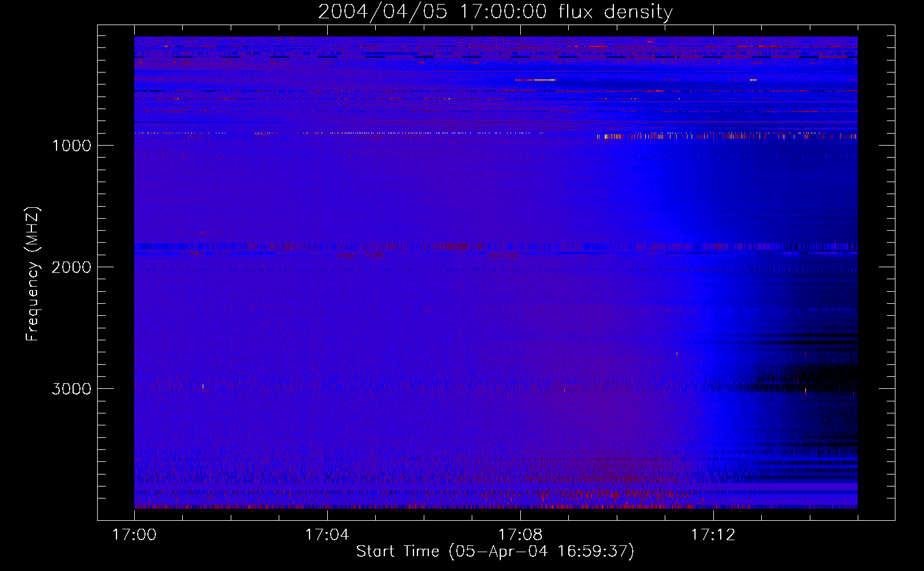Click the '3000' frequency tick label

[x=71, y=389]
